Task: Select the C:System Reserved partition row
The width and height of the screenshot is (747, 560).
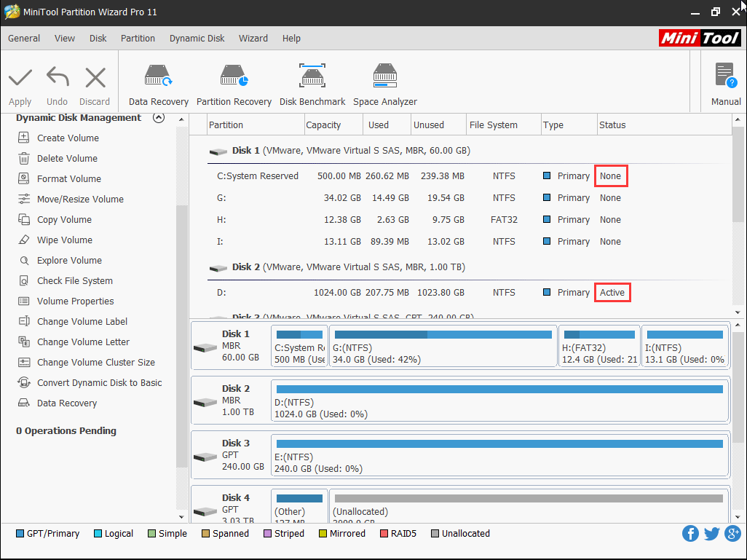Action: pyautogui.click(x=470, y=176)
